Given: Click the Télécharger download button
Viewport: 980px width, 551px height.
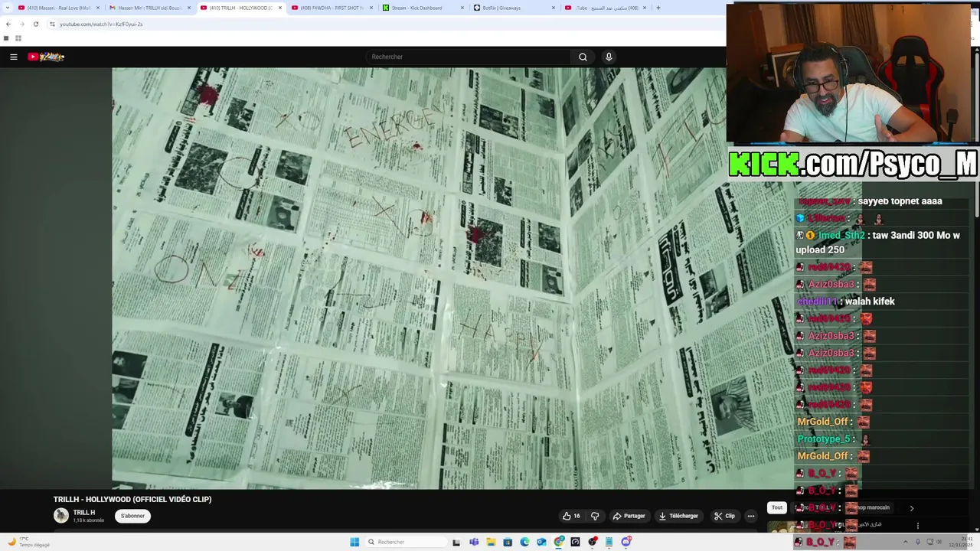Looking at the screenshot, I should coord(678,516).
